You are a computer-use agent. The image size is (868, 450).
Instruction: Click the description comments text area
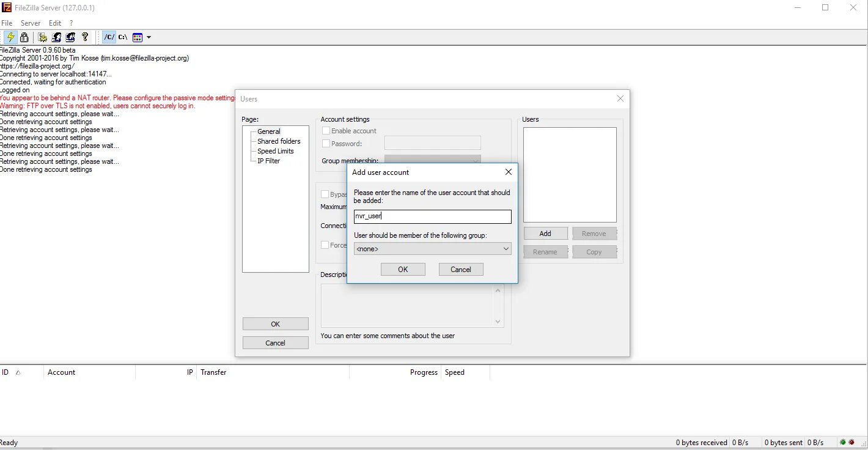[x=407, y=306]
